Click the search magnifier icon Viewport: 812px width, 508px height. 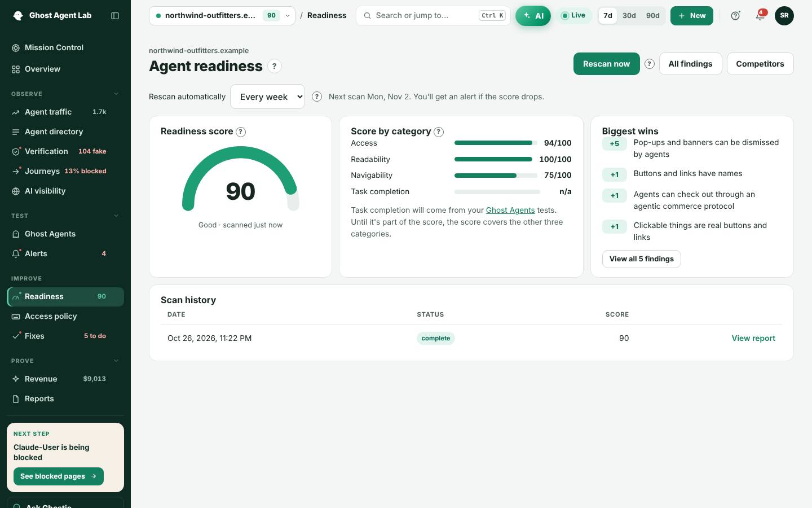(367, 16)
